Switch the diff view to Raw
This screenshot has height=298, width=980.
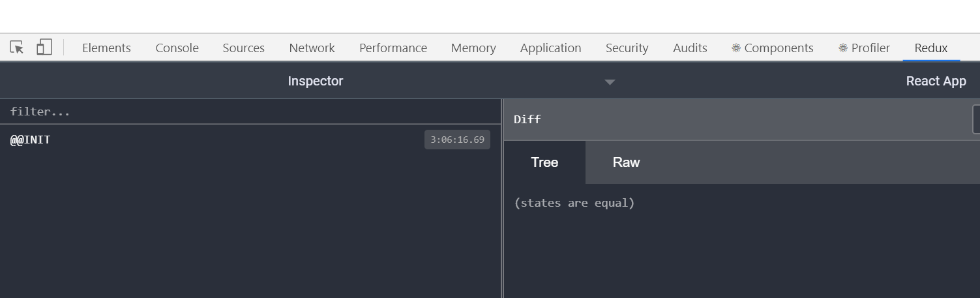point(626,162)
